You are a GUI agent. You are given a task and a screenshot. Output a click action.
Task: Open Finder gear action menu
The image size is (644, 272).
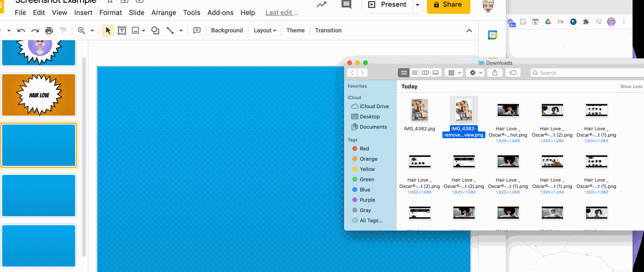pos(475,73)
